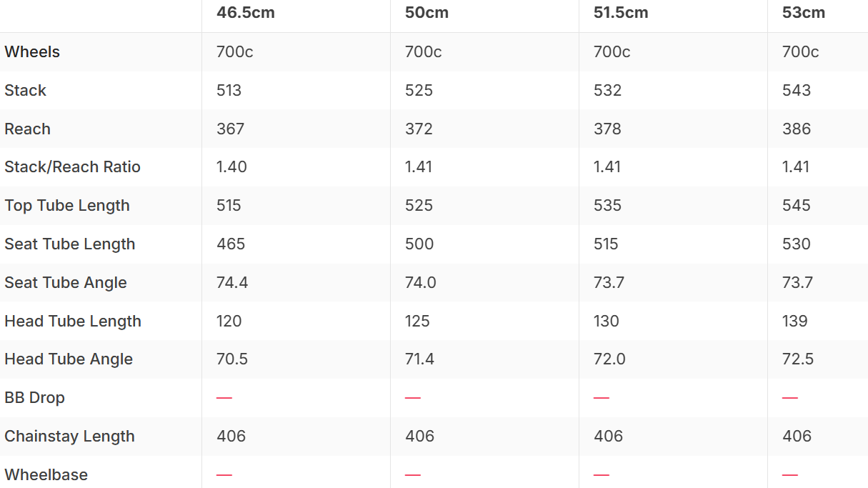The width and height of the screenshot is (868, 488).
Task: Click the Stack/Reach Ratio row label
Action: (x=72, y=167)
